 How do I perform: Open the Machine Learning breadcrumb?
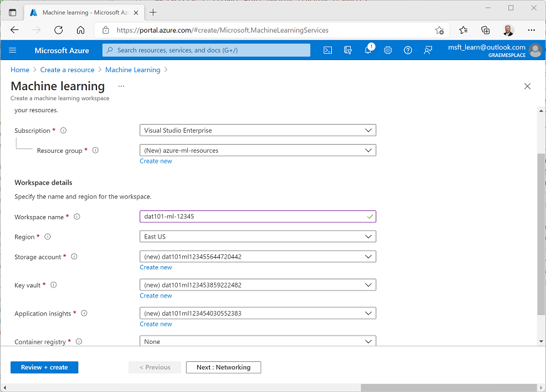tap(133, 70)
